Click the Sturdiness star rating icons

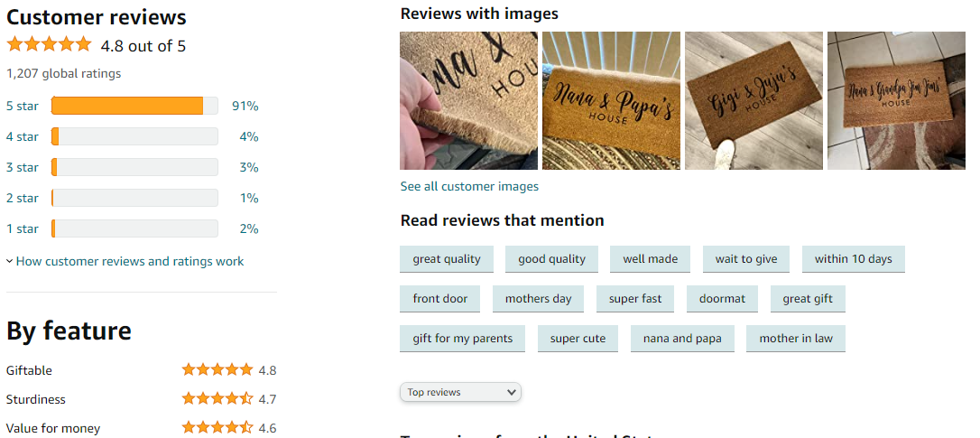[217, 398]
